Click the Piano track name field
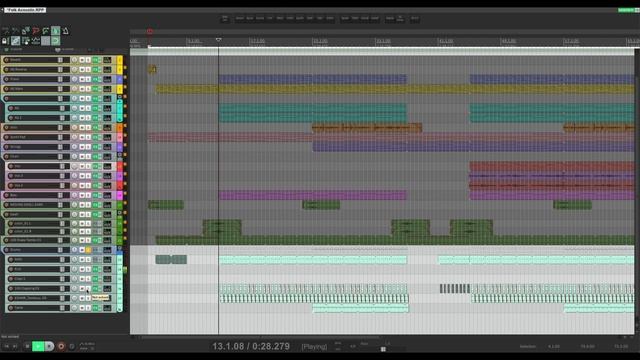 tap(33, 79)
